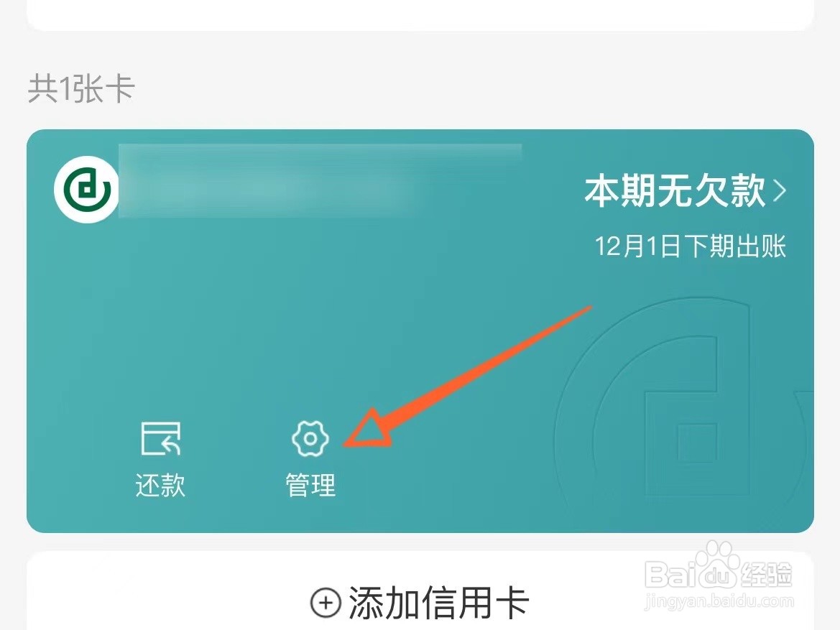Tap the white panel at the top

[x=420, y=15]
